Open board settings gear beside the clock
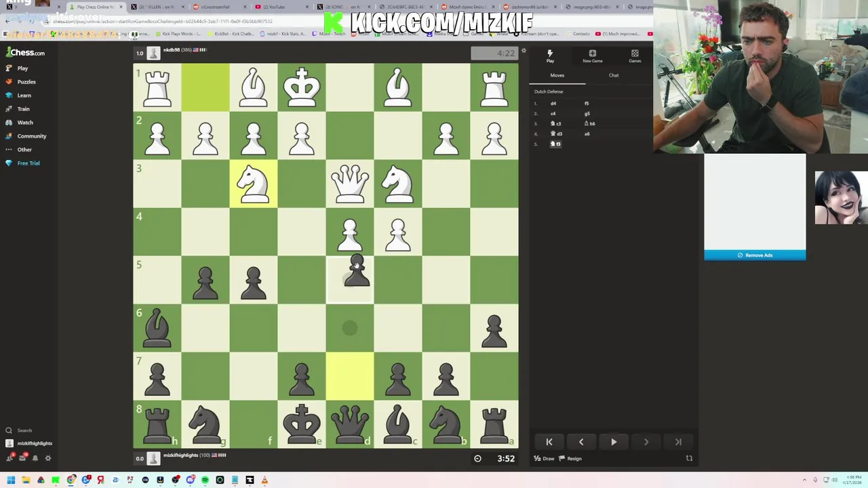 524,51
